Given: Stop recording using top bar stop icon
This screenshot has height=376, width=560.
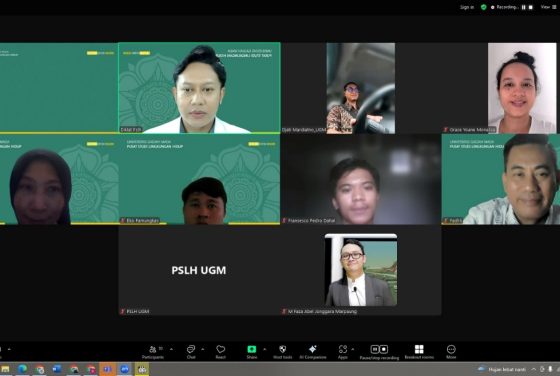Looking at the screenshot, I should pos(531,7).
